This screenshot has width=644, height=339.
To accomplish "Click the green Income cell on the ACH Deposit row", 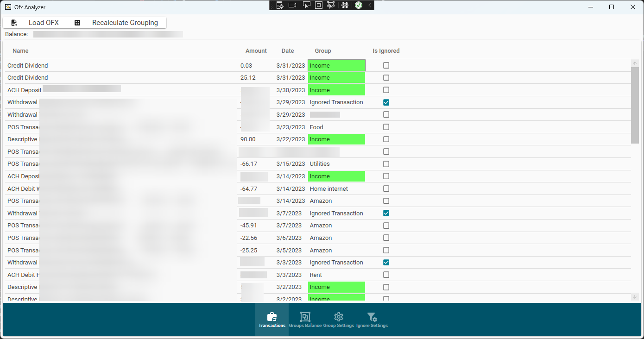I will 336,89.
